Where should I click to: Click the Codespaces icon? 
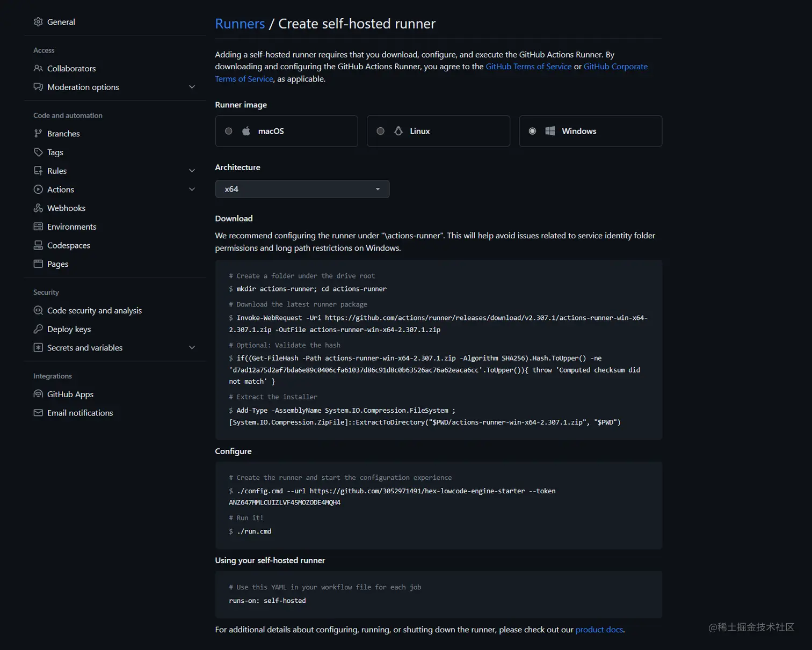[38, 245]
